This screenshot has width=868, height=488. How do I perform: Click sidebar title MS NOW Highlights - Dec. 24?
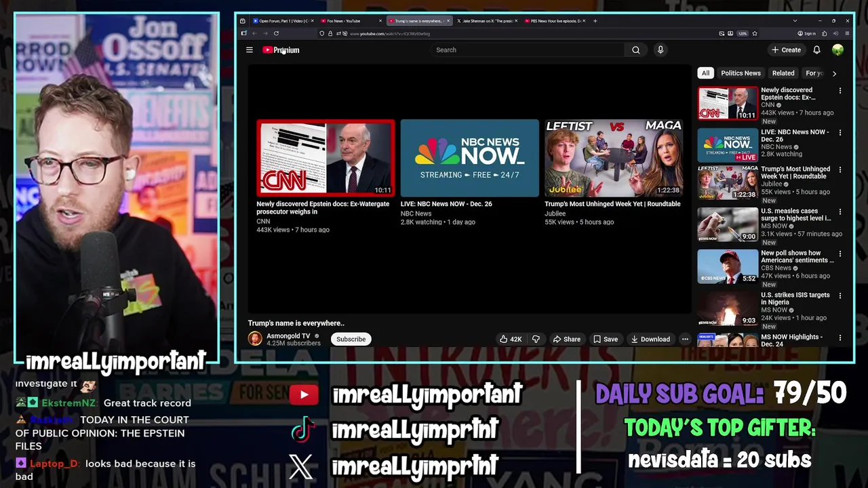791,340
